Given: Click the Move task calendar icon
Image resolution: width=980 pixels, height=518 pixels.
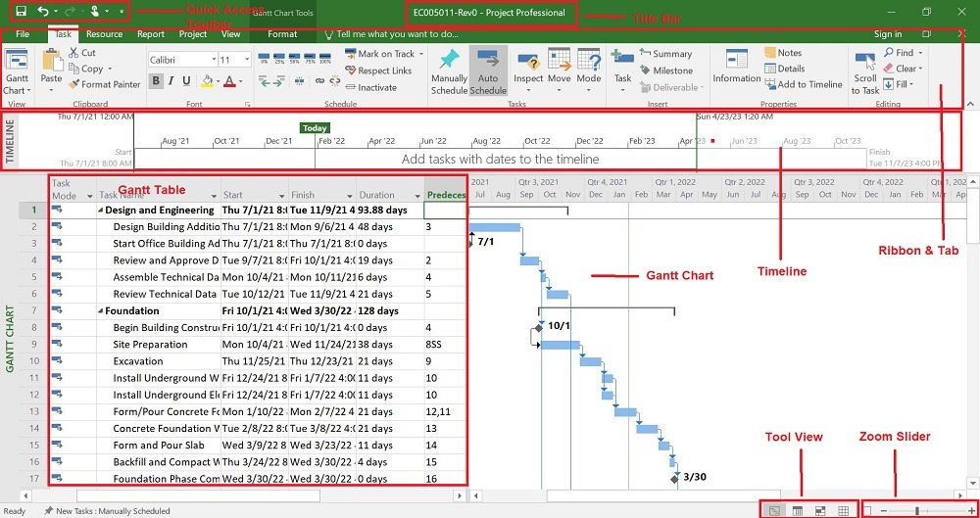Looking at the screenshot, I should click(560, 60).
